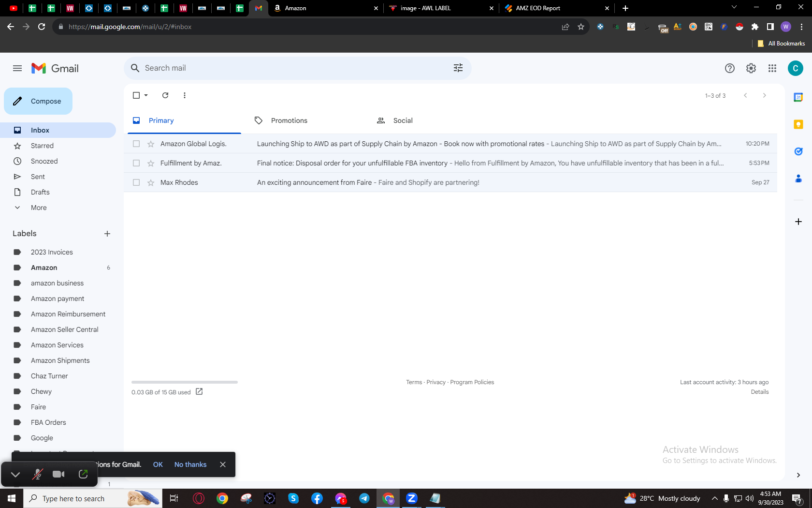Switch to the Social tab
Viewport: 812px width, 508px height.
[429, 120]
